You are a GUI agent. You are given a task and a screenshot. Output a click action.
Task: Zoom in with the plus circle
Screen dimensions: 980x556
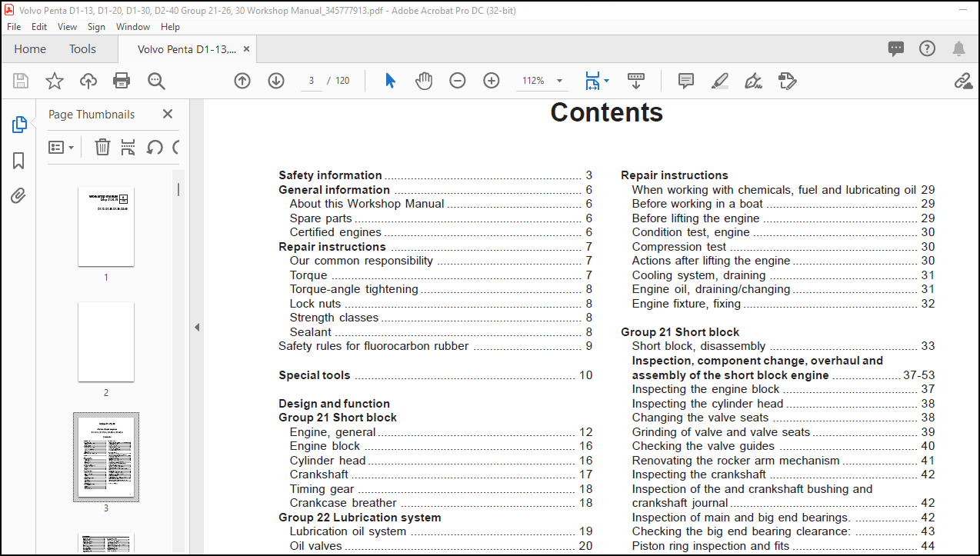pyautogui.click(x=492, y=81)
